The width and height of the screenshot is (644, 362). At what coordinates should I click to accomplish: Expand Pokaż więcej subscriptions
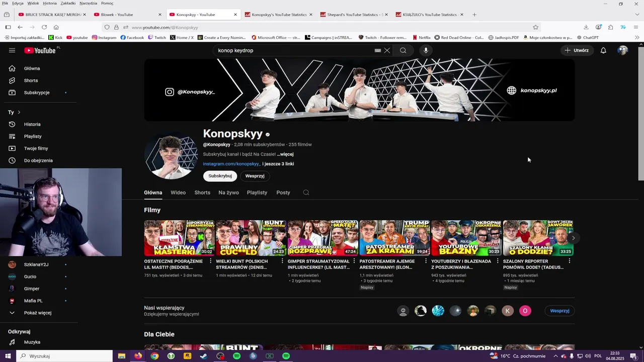click(38, 313)
